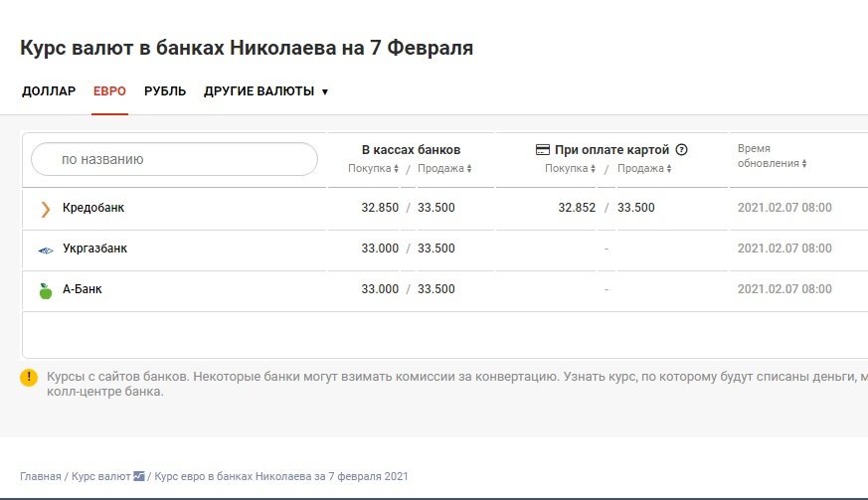
Task: Sort by cash desk Продажа rate
Action: 443,169
